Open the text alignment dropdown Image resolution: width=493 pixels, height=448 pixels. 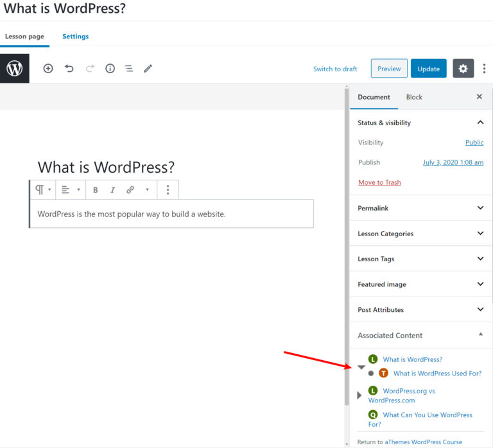pyautogui.click(x=70, y=190)
